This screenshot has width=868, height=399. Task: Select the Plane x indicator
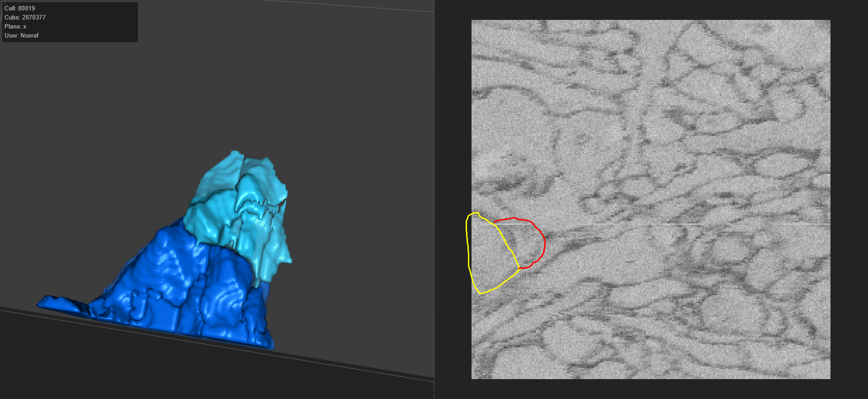pyautogui.click(x=15, y=26)
